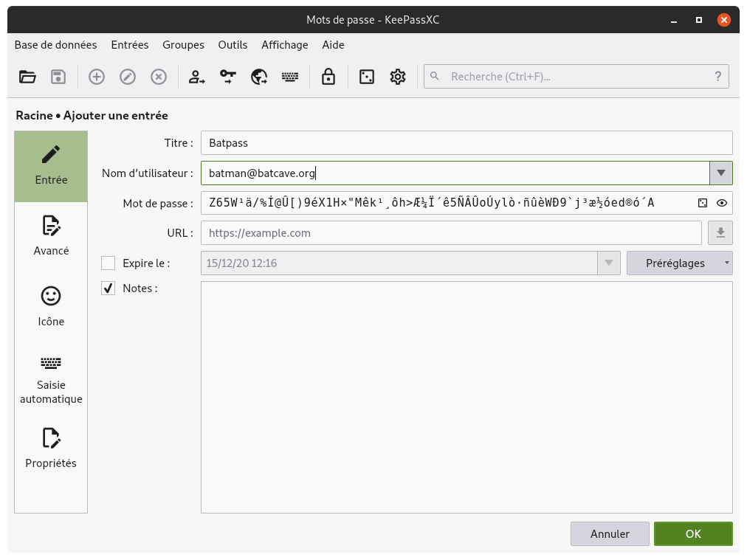Copy password key icon
The height and width of the screenshot is (560, 747).
coord(228,77)
